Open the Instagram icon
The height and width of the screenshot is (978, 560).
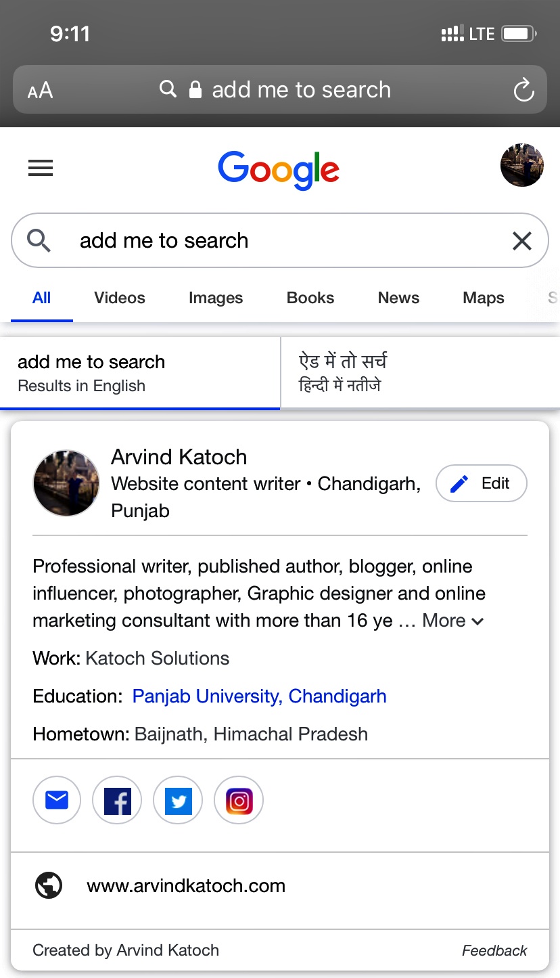(x=238, y=800)
